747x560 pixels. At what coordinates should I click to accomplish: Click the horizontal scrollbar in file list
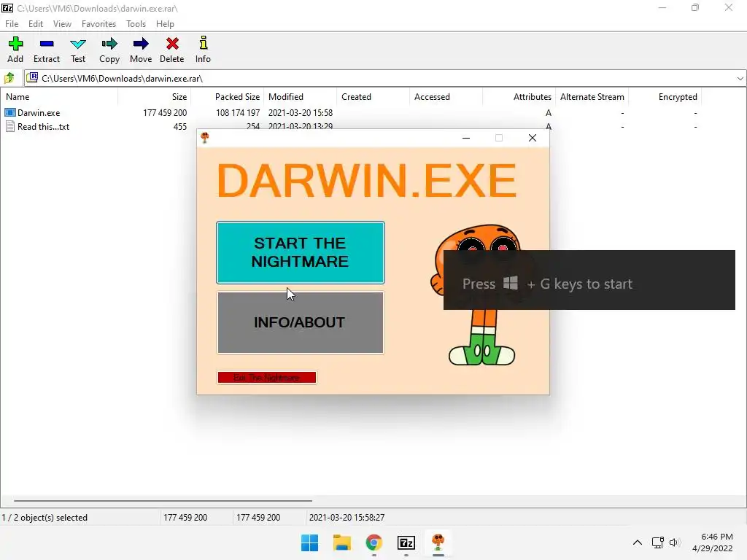tap(163, 500)
